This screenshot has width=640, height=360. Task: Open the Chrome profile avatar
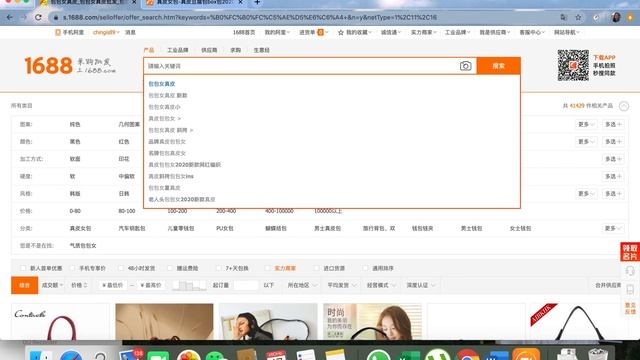(616, 18)
